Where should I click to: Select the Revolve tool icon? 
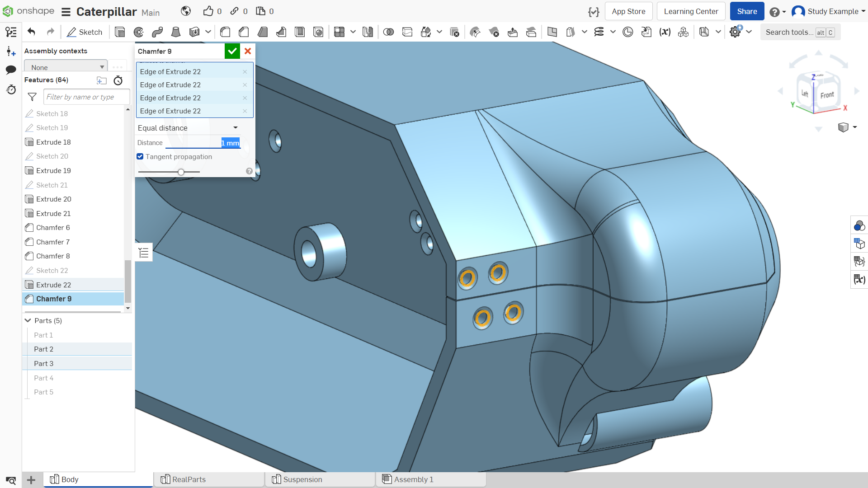pos(139,32)
